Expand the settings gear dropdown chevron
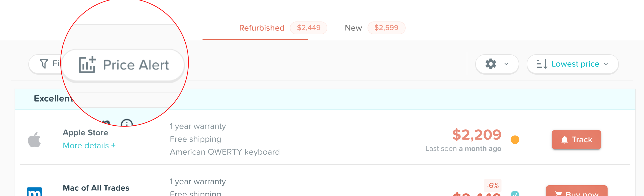Viewport: 644px width, 196px height. pyautogui.click(x=506, y=64)
